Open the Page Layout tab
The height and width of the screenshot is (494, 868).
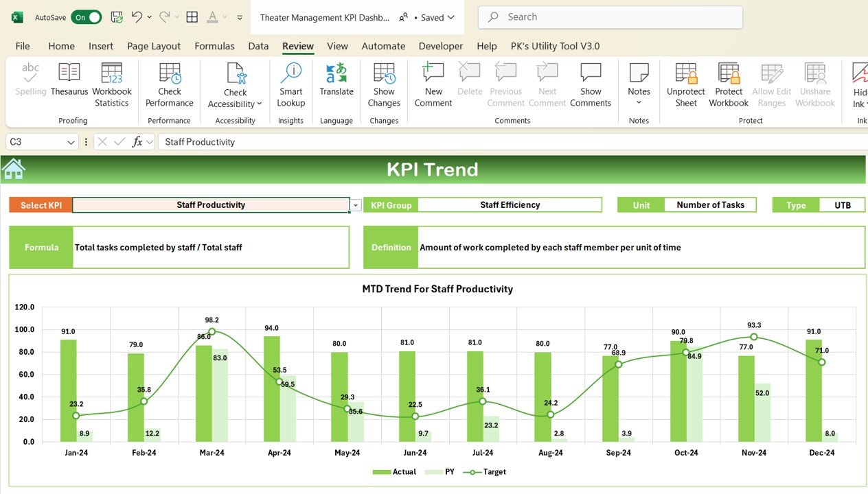154,46
